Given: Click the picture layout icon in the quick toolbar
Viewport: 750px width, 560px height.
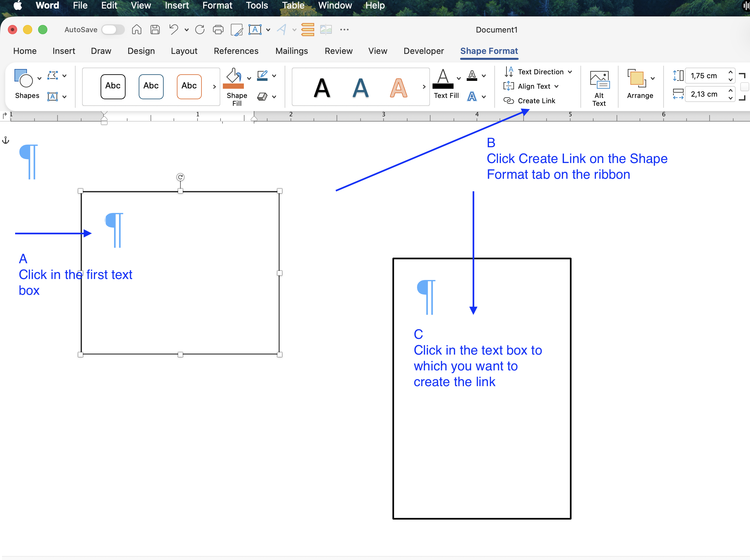Looking at the screenshot, I should (x=326, y=30).
